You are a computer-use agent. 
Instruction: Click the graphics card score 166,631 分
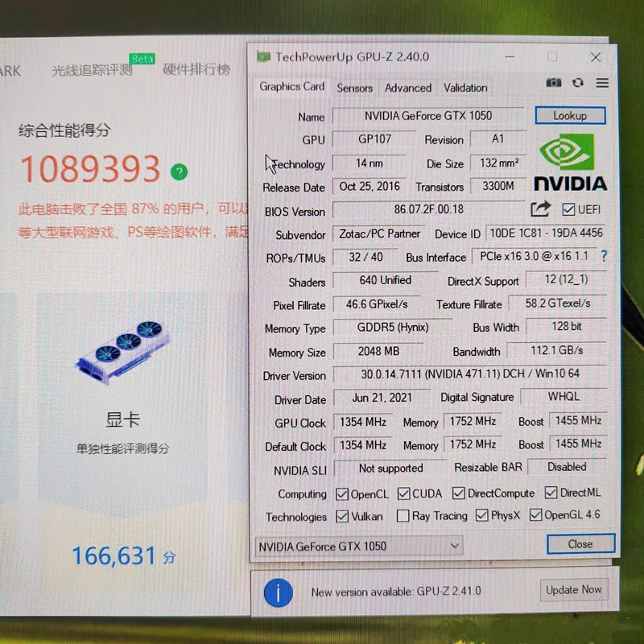(x=124, y=556)
